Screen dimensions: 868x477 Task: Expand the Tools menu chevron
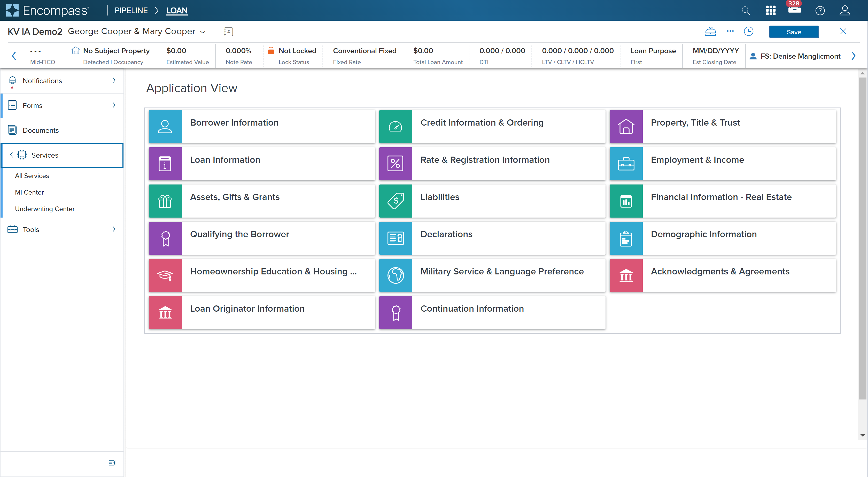tap(114, 229)
